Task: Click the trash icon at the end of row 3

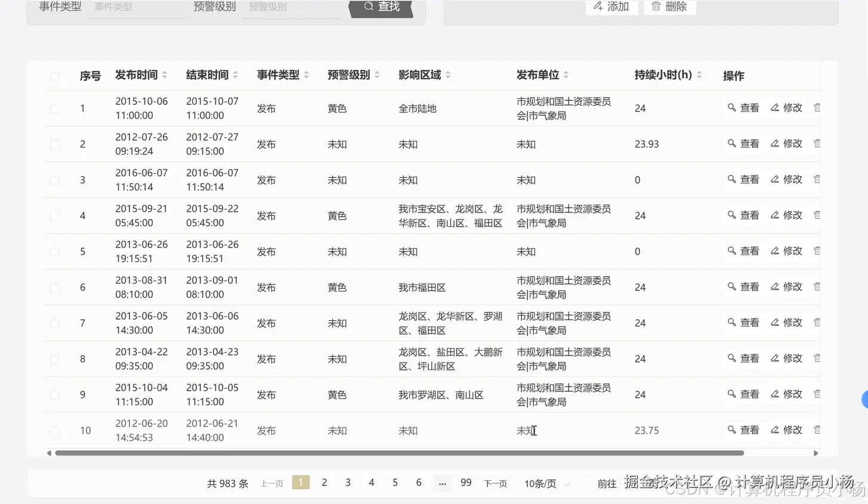Action: (x=816, y=179)
